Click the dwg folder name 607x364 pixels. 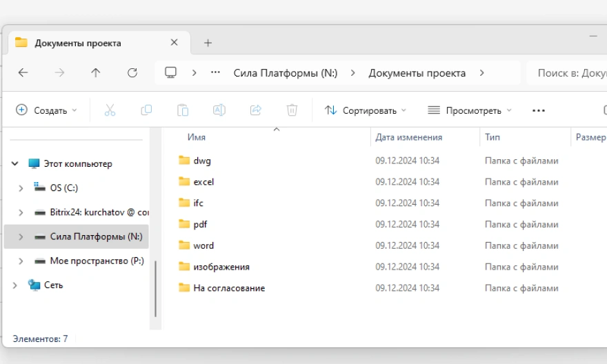point(202,161)
